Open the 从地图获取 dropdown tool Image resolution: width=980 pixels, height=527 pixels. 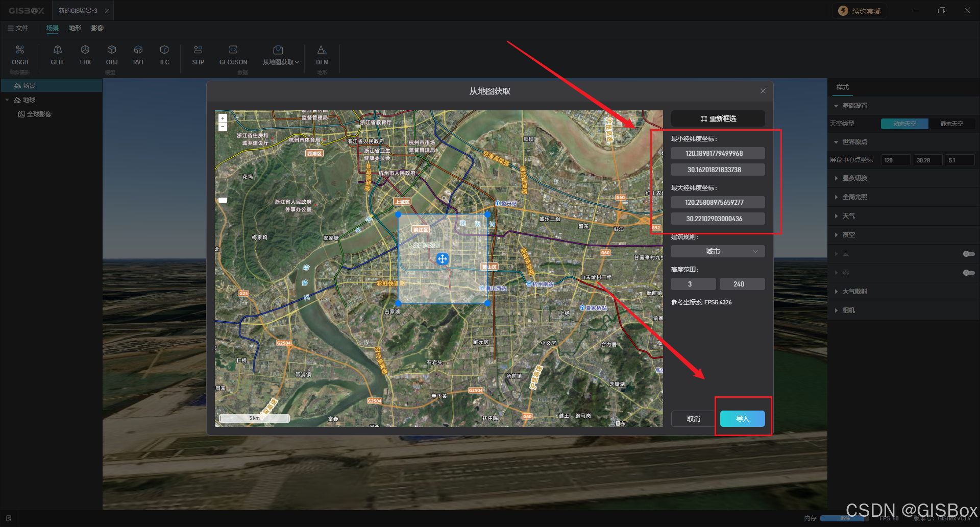click(281, 55)
